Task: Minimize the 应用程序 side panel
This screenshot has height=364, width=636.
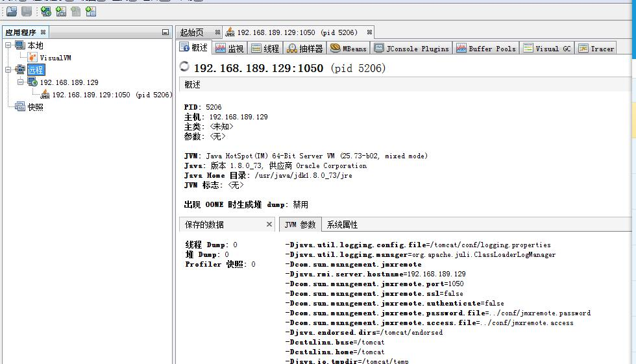Action: point(165,32)
